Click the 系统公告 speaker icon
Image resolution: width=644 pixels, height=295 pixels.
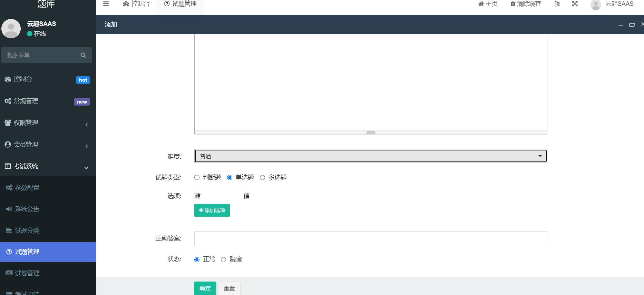tap(9, 209)
